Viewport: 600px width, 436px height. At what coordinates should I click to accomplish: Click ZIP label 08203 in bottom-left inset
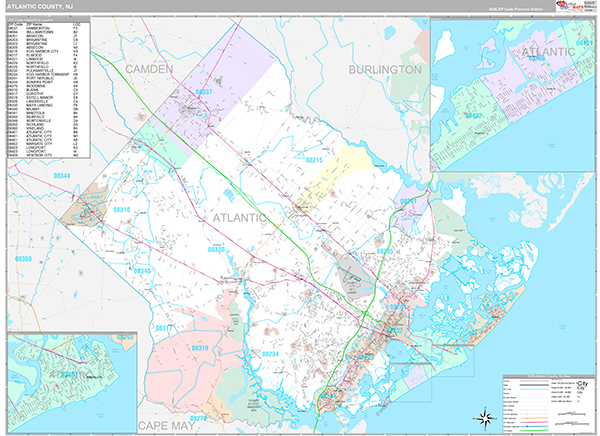click(125, 337)
